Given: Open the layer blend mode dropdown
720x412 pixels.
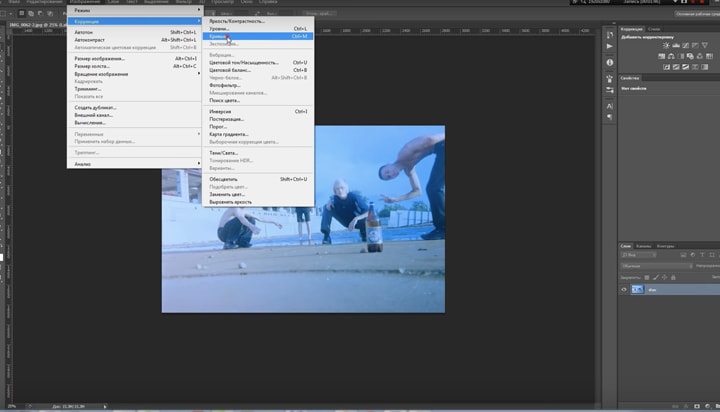Looking at the screenshot, I should coord(656,266).
